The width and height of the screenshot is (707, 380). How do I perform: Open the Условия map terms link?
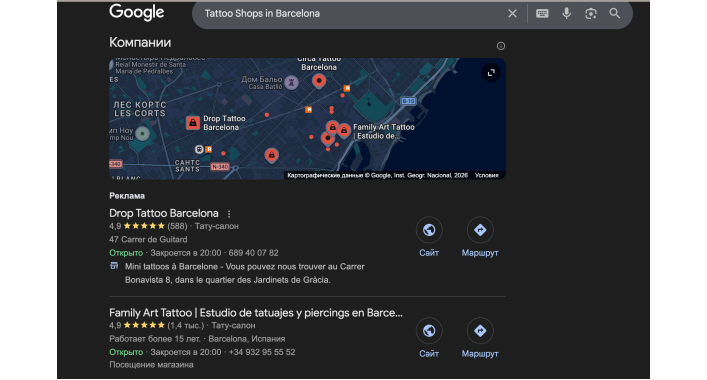[487, 175]
